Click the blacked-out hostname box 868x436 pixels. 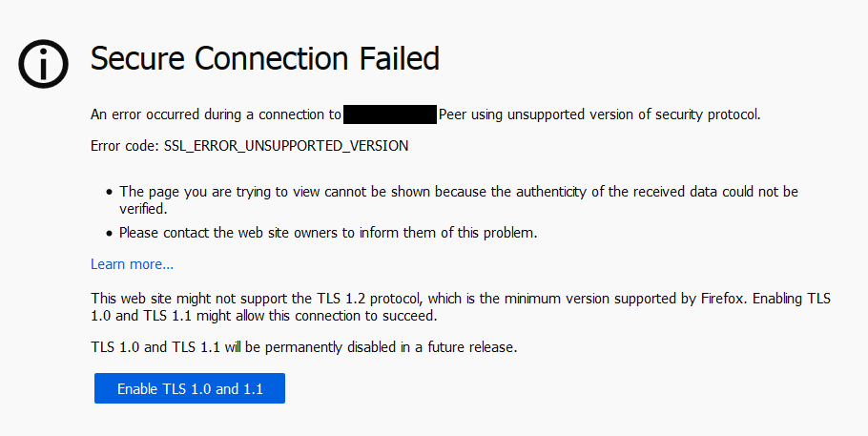tap(389, 114)
